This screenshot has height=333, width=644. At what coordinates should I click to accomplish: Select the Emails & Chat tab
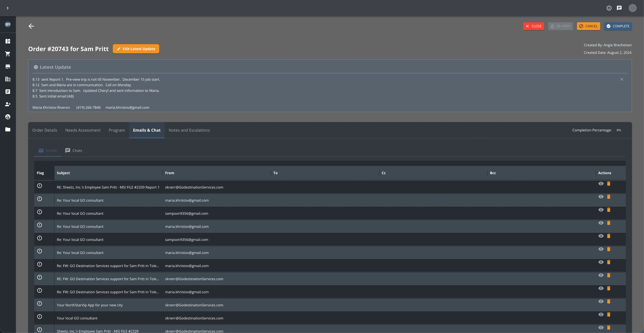pyautogui.click(x=147, y=130)
